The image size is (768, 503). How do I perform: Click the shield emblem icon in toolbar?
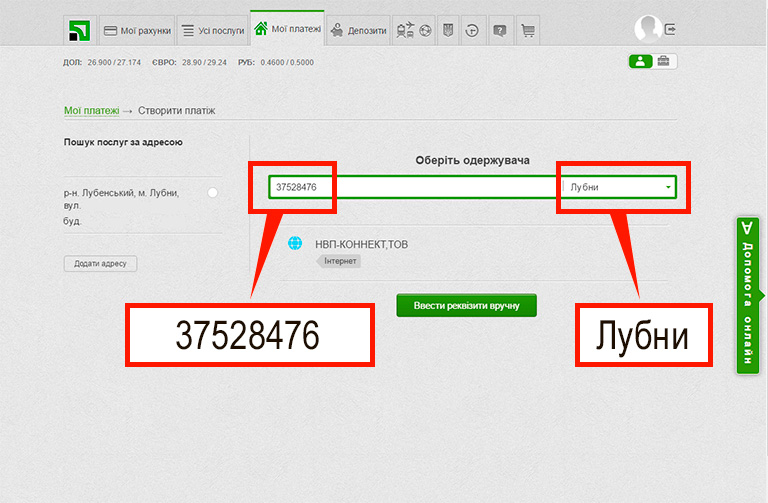point(447,31)
